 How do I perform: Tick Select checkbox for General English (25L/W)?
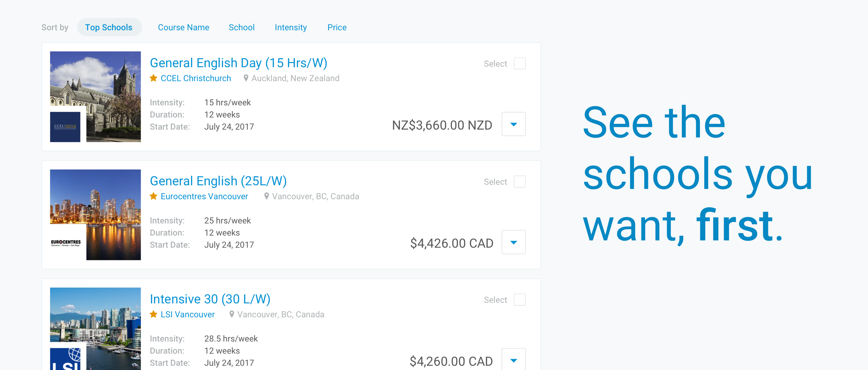click(x=520, y=181)
